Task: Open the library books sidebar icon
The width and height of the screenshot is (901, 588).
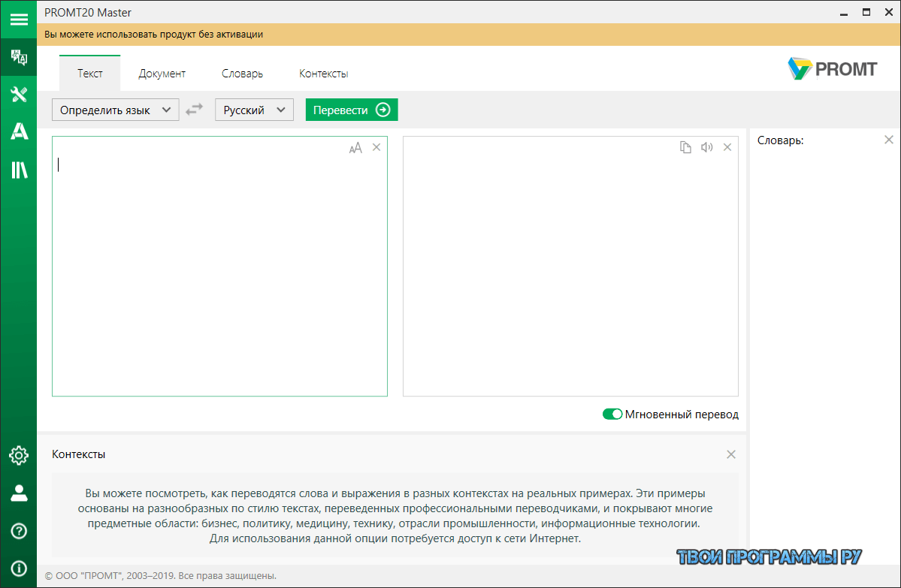Action: (x=19, y=170)
